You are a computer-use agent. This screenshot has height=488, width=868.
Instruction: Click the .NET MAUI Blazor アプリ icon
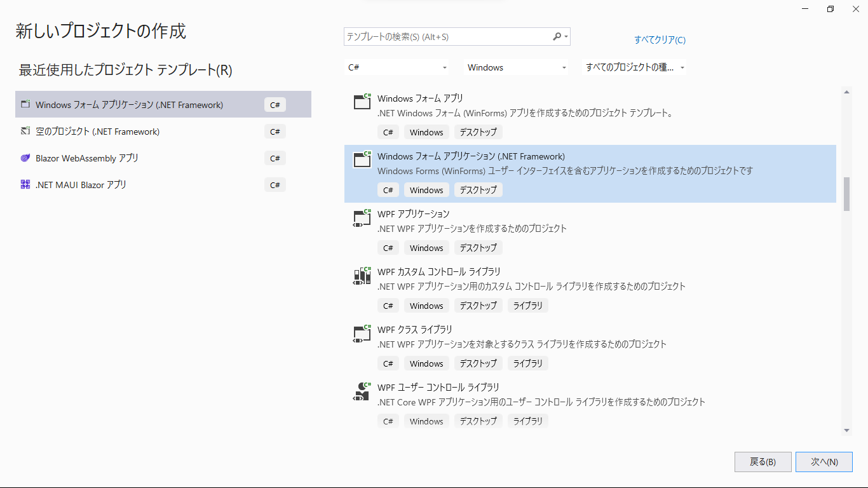pos(25,185)
